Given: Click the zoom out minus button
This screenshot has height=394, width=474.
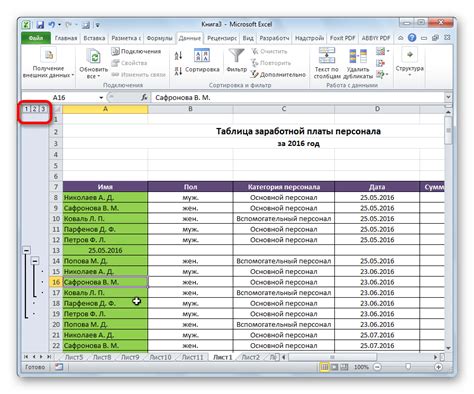Looking at the screenshot, I should 377,367.
